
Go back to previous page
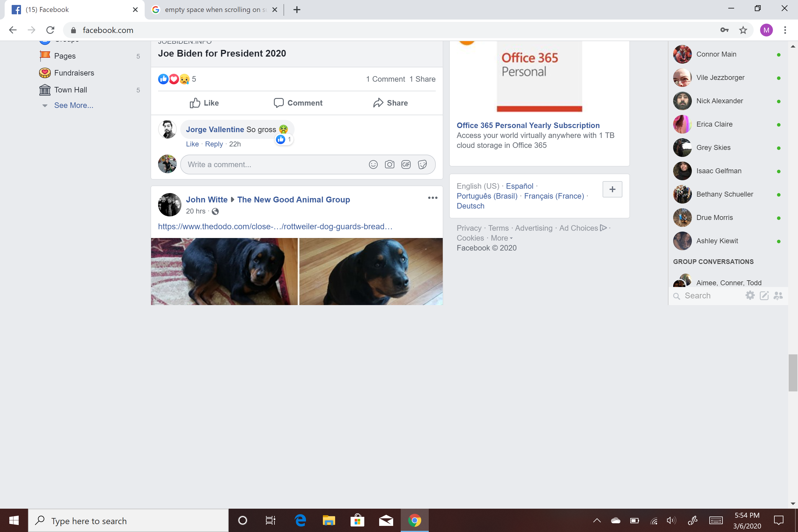tap(13, 30)
